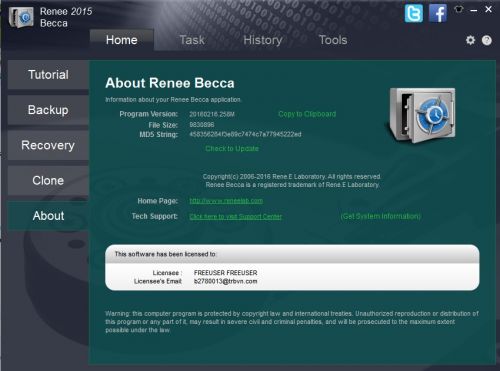Click Get System Information link
500x371 pixels.
(381, 216)
